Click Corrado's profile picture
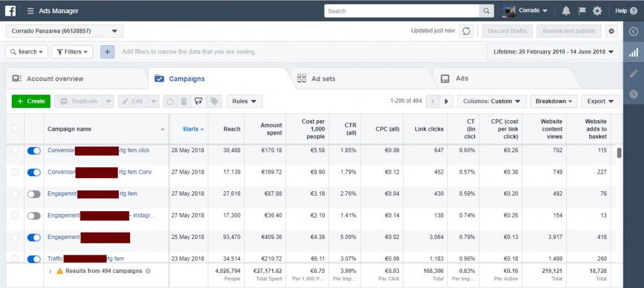Viewport: 644px width, 288px height. click(509, 11)
